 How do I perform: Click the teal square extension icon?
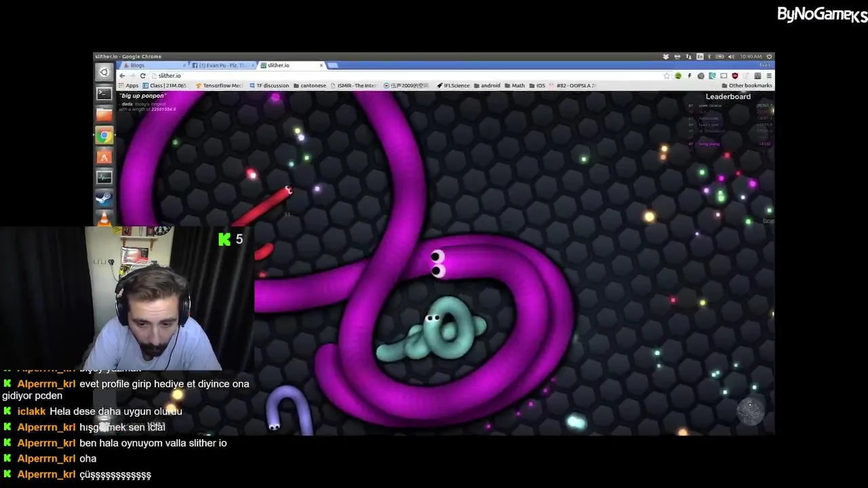[x=712, y=76]
